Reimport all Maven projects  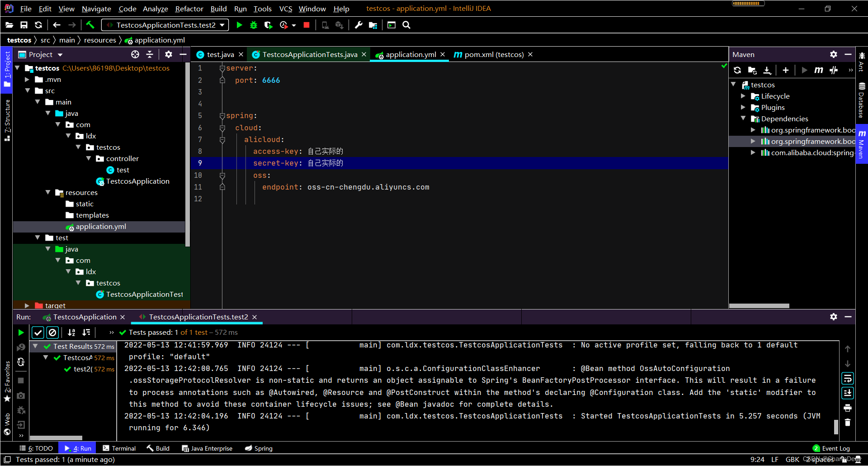(x=737, y=70)
